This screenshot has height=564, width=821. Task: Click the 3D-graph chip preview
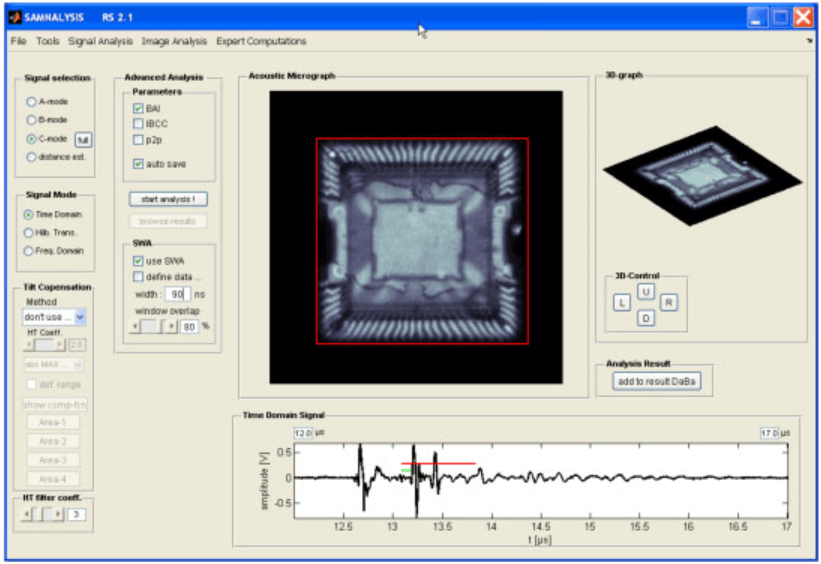pos(702,174)
